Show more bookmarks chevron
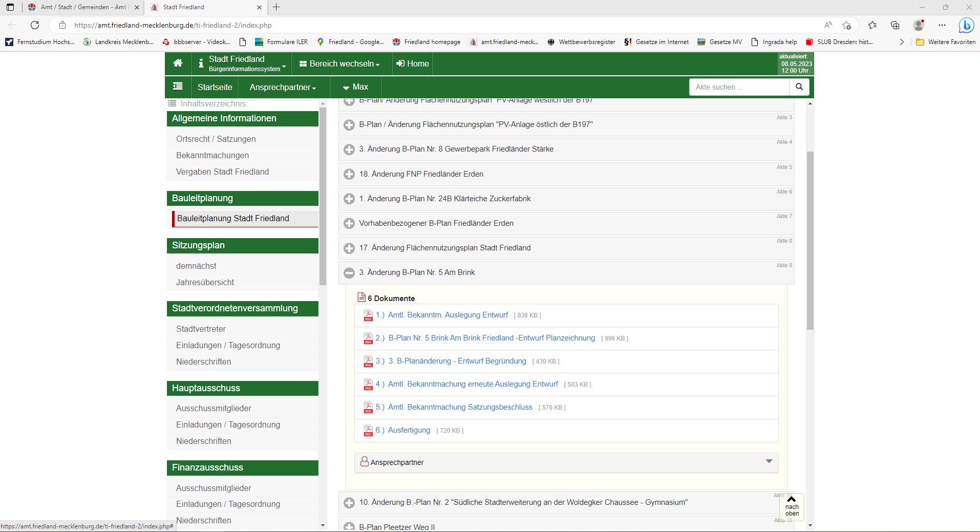Viewport: 980px width, 532px height. pos(902,42)
